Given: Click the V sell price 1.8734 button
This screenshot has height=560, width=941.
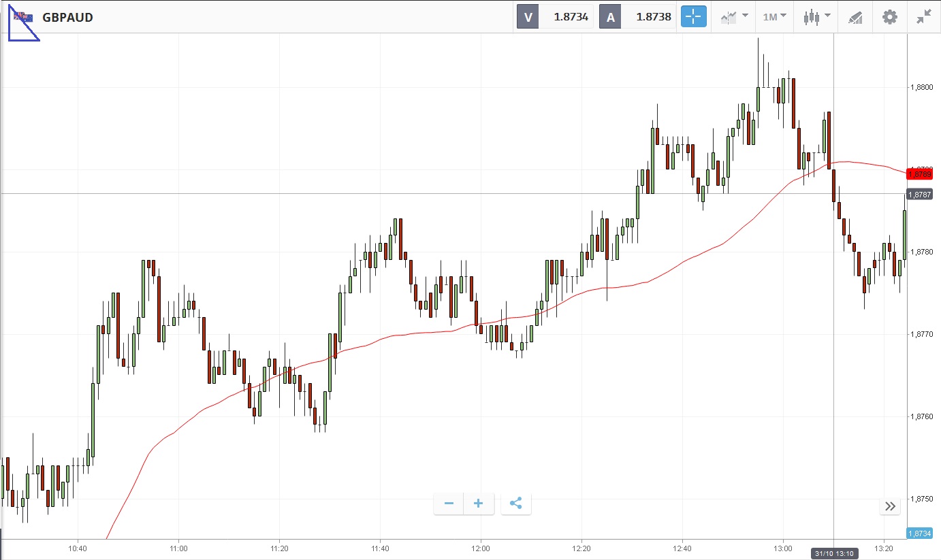Looking at the screenshot, I should [555, 17].
